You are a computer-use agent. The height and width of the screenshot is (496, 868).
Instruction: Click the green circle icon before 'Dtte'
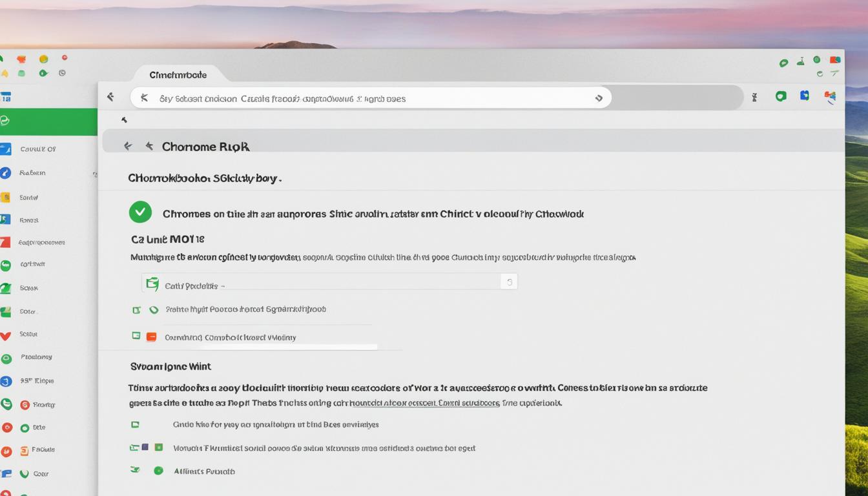click(x=25, y=428)
